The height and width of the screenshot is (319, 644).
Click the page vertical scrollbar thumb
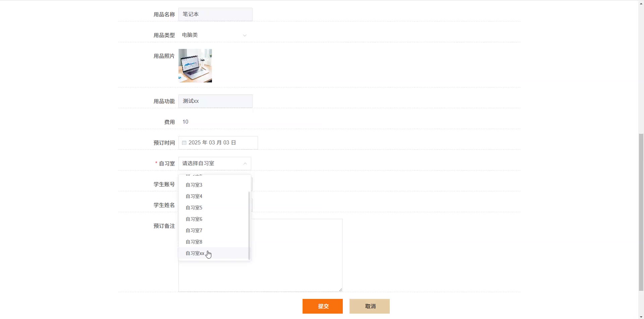tap(641, 212)
